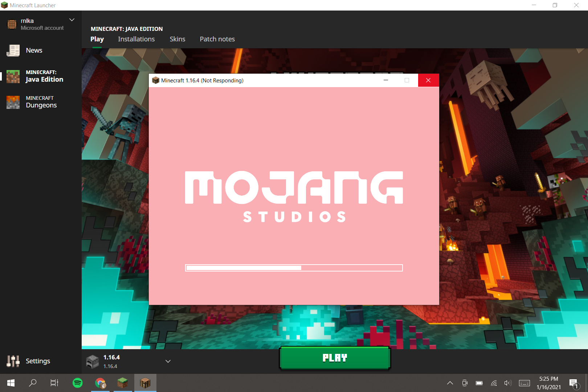Viewport: 588px width, 392px height.
Task: Close the not-responding Minecraft 1.16.4 window
Action: 428,80
